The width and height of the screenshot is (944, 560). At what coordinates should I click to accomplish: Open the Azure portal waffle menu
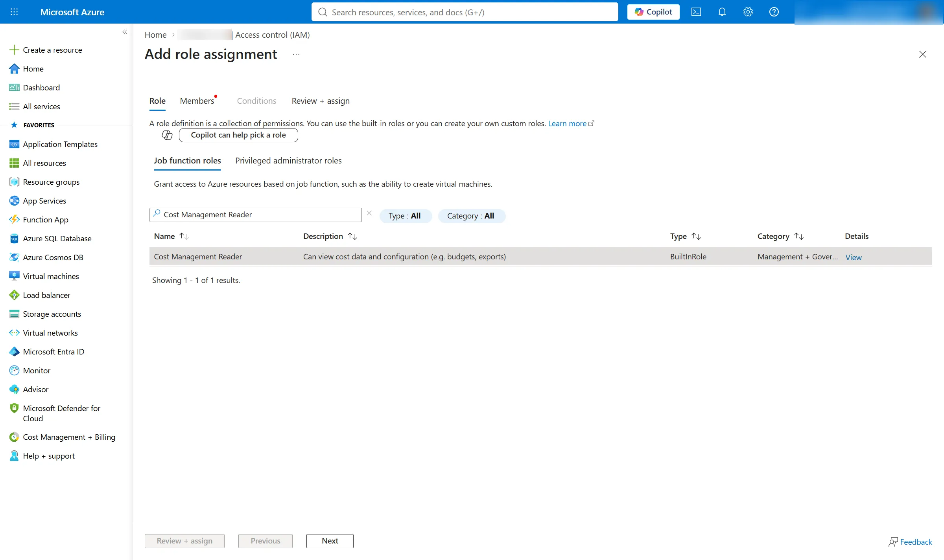point(14,12)
